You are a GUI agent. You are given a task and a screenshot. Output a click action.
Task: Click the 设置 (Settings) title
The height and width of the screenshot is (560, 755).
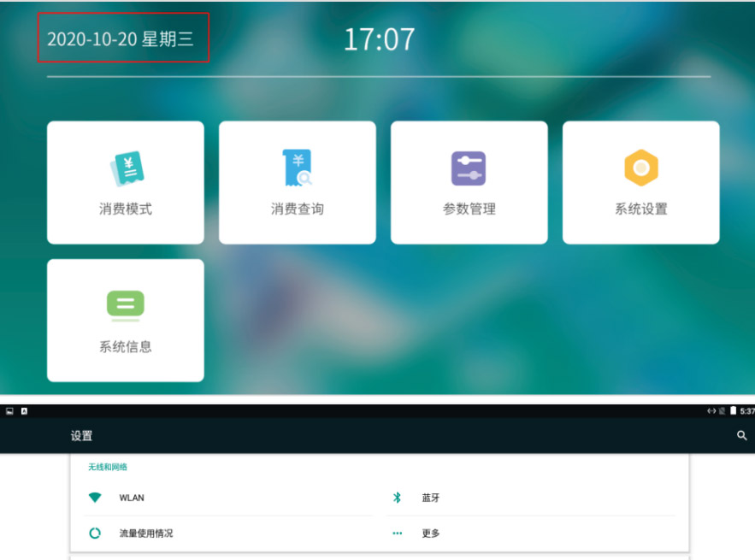pos(81,436)
